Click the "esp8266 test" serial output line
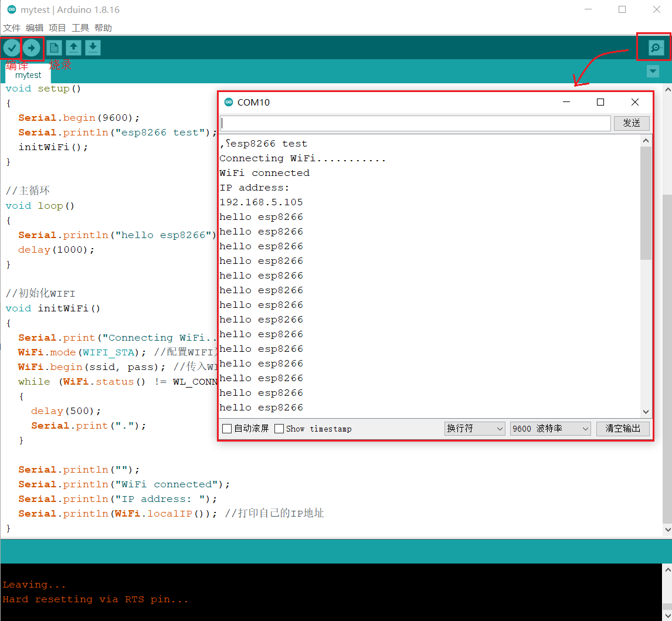 [263, 144]
